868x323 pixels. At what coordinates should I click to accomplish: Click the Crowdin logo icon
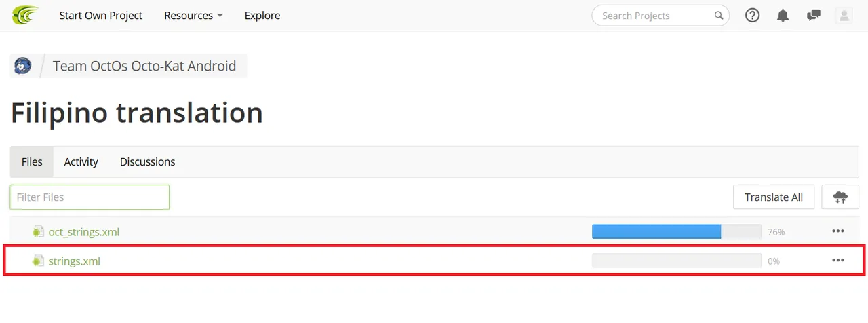(x=26, y=15)
